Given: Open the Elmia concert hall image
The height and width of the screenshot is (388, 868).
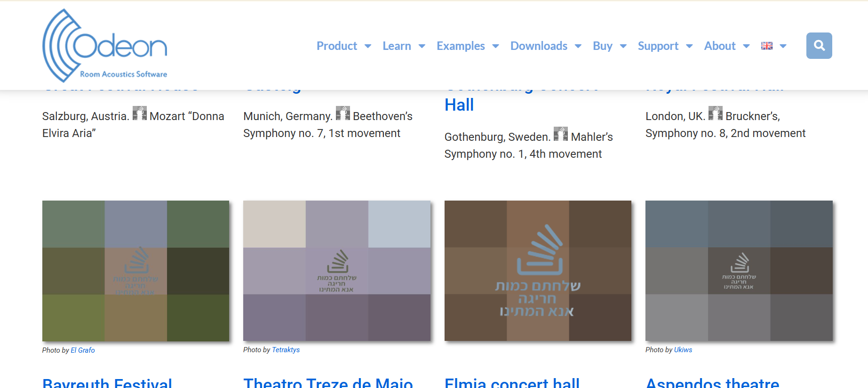Looking at the screenshot, I should (538, 271).
